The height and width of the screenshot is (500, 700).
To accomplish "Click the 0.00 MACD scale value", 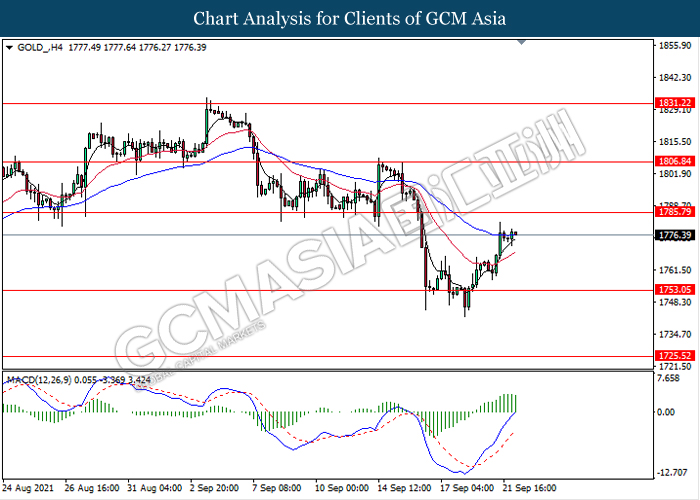I will tap(666, 412).
